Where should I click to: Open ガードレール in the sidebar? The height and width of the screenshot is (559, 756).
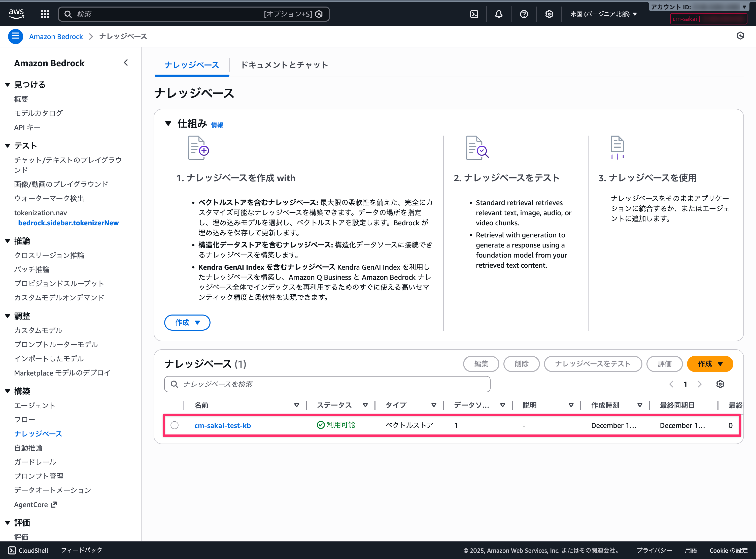(x=35, y=462)
